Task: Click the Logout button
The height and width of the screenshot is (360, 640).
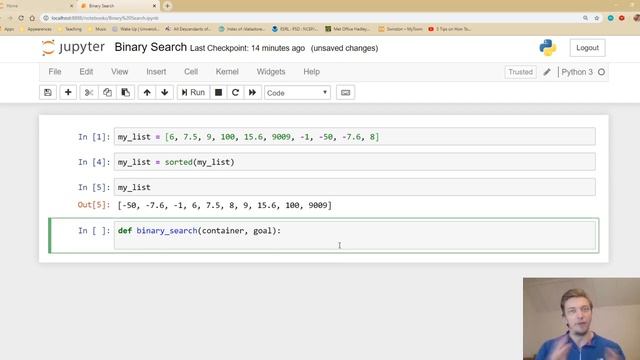Action: click(587, 48)
